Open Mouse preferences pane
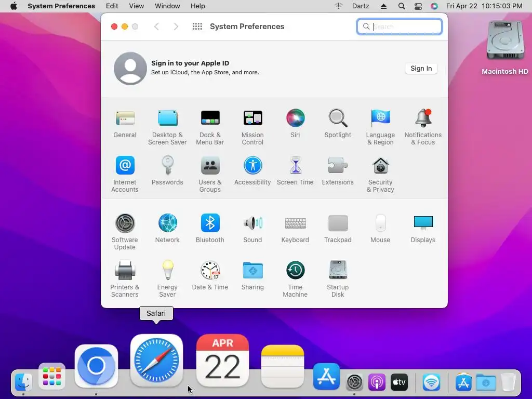532x399 pixels. pyautogui.click(x=380, y=229)
